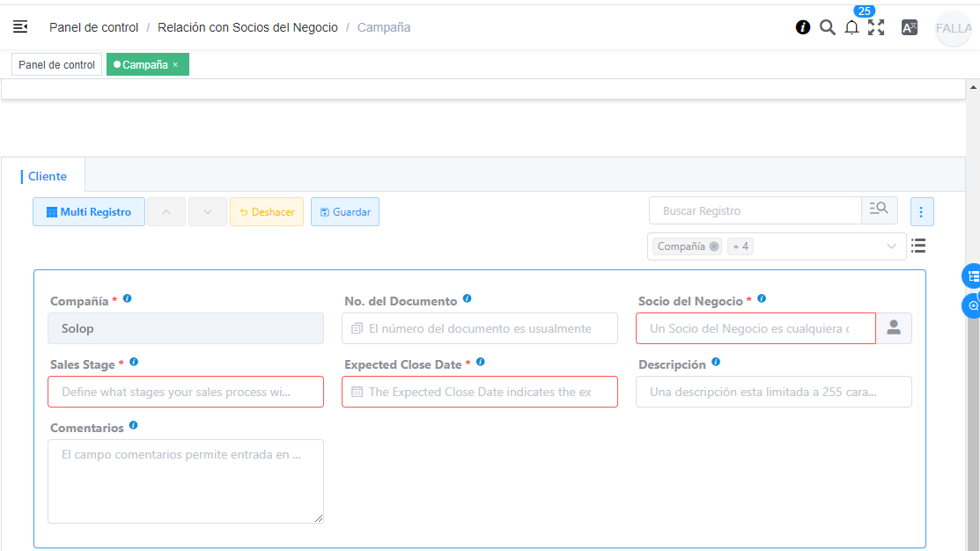Open Socio del Negocio person lookup icon
Viewport: 980px width, 551px height.
894,328
